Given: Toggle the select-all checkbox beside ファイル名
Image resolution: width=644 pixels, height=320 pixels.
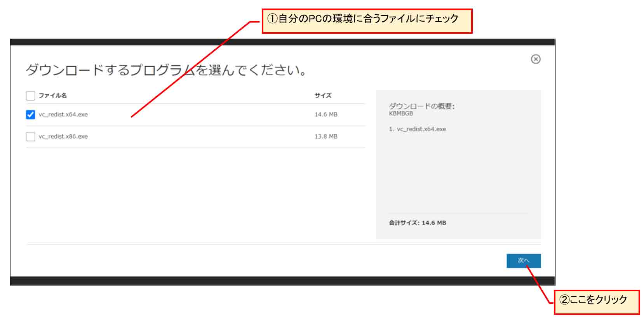Looking at the screenshot, I should tap(30, 96).
